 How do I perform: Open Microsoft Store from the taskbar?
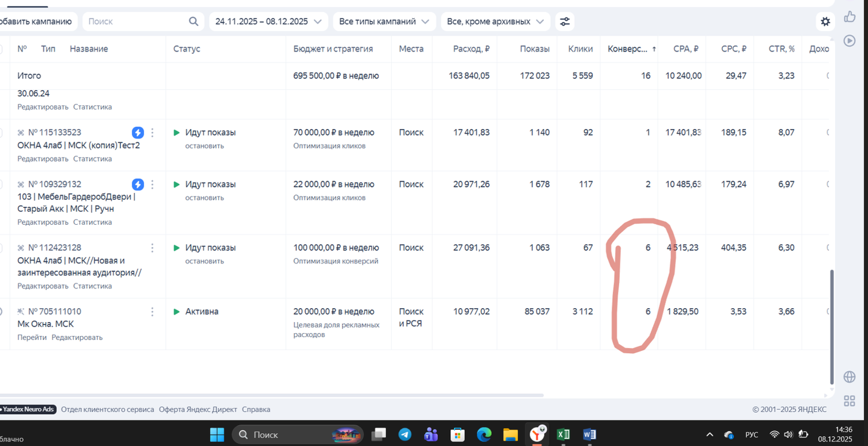(x=458, y=434)
